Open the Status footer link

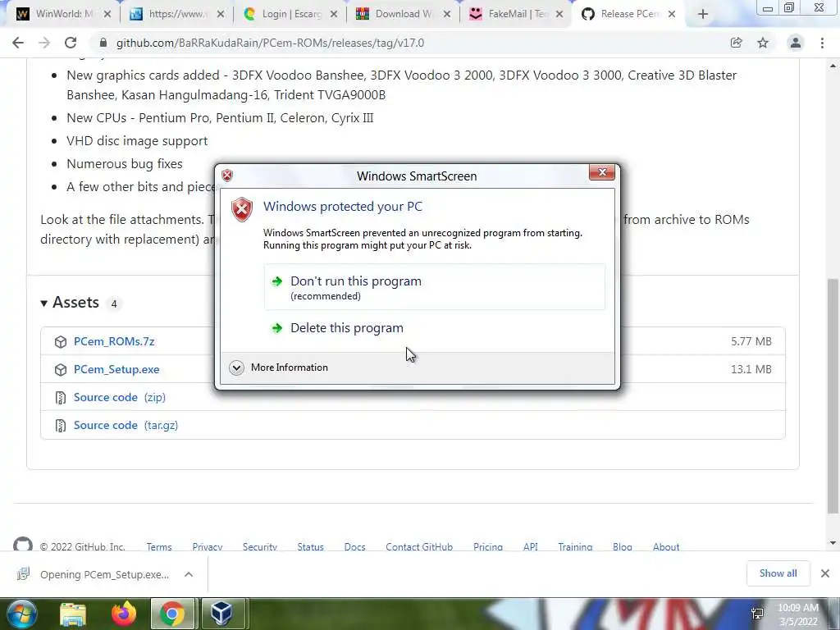tap(310, 546)
